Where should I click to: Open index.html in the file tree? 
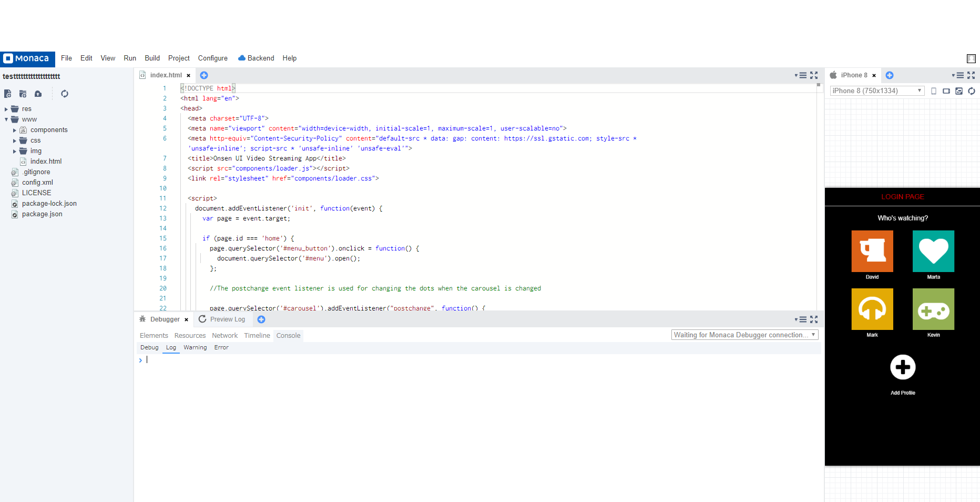[x=46, y=162]
